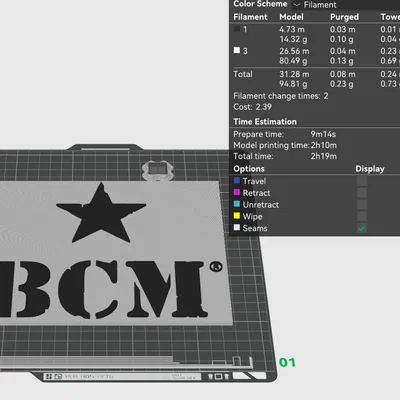Click the 'Travel' option label
This screenshot has width=400, height=400.
click(x=254, y=181)
